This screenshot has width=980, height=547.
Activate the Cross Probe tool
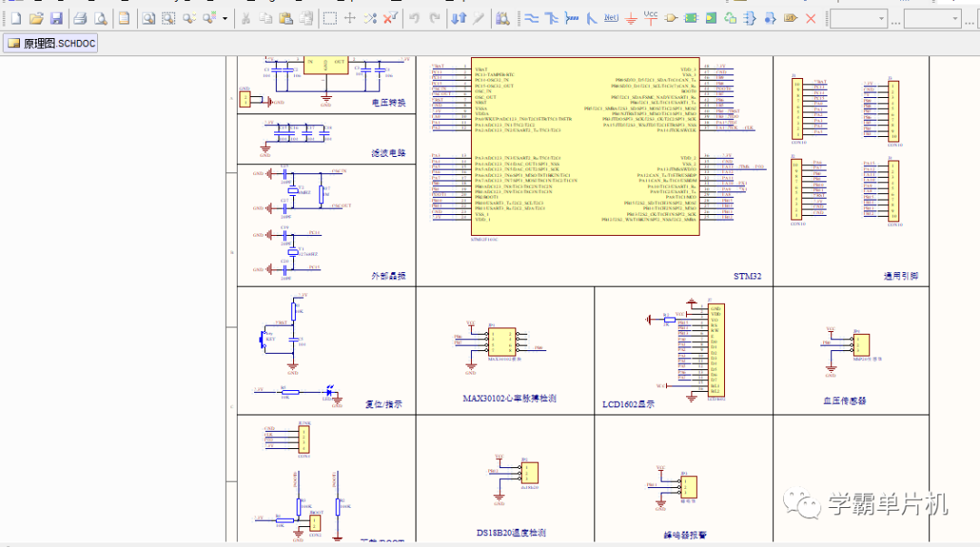(x=479, y=19)
